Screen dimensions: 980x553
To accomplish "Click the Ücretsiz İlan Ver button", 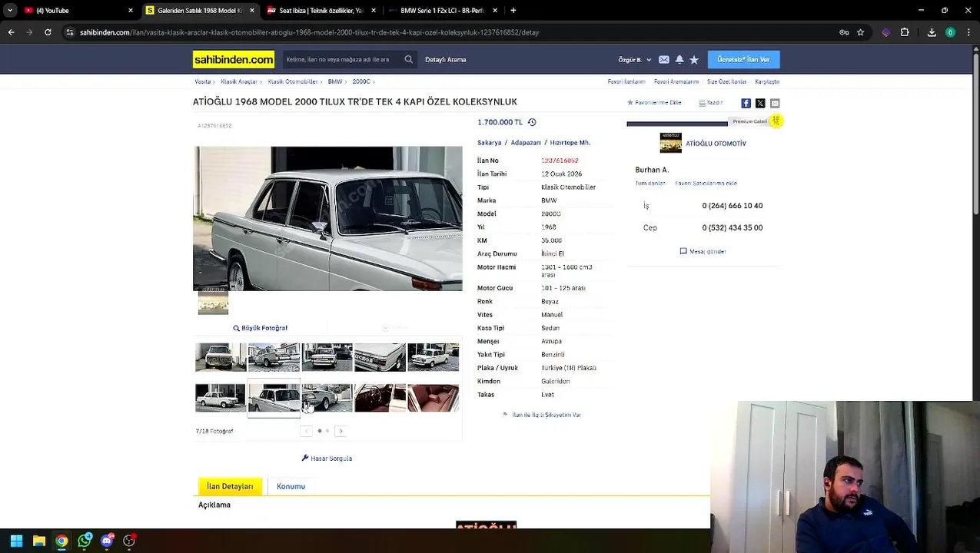I will (x=743, y=59).
